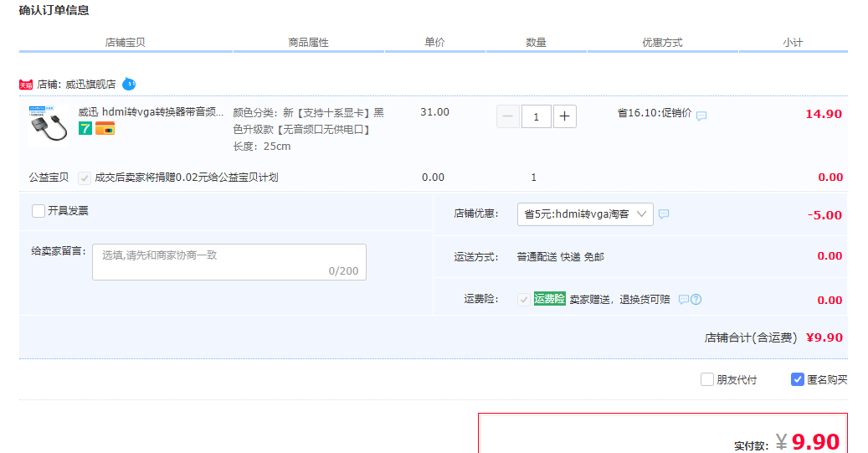
Task: Click the 数量 column header
Action: click(x=536, y=43)
